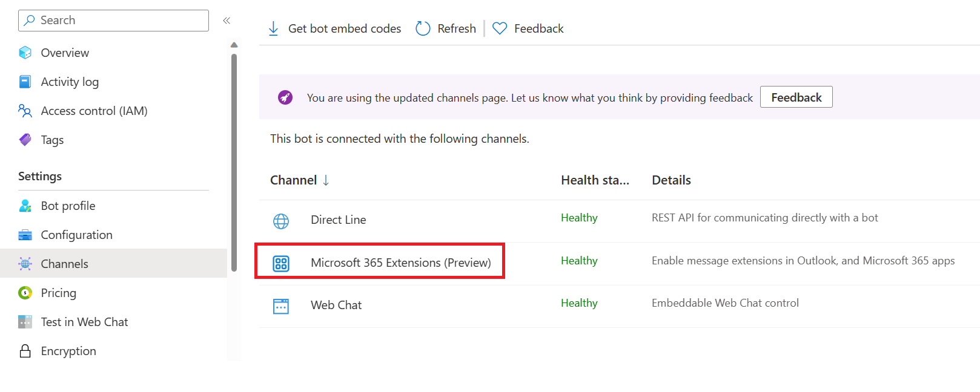This screenshot has width=980, height=392.
Task: Click the sidebar scrollbar thumb
Action: pos(234,162)
